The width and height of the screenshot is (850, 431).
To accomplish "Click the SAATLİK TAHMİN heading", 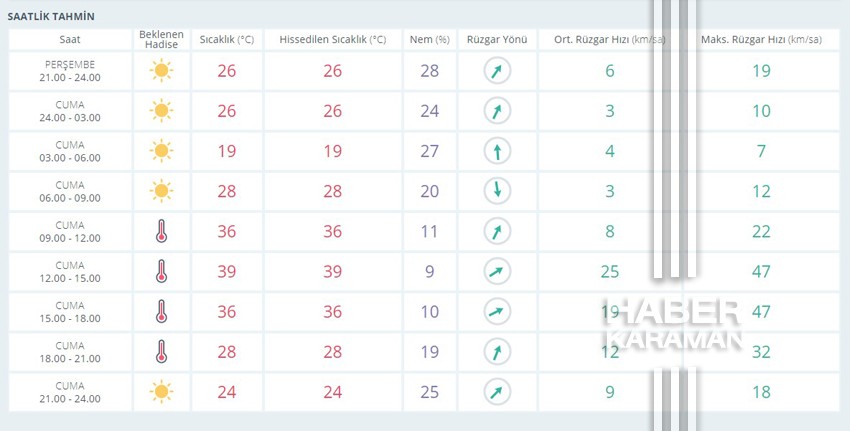I will click(x=51, y=16).
